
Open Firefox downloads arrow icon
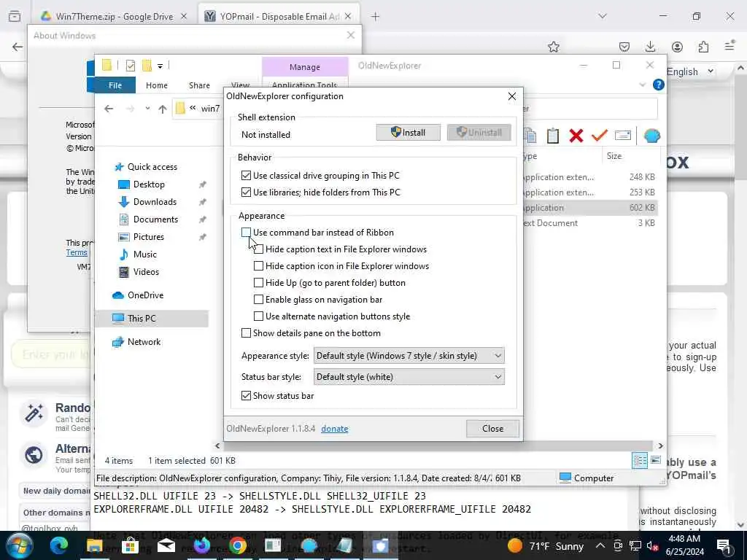pos(650,46)
